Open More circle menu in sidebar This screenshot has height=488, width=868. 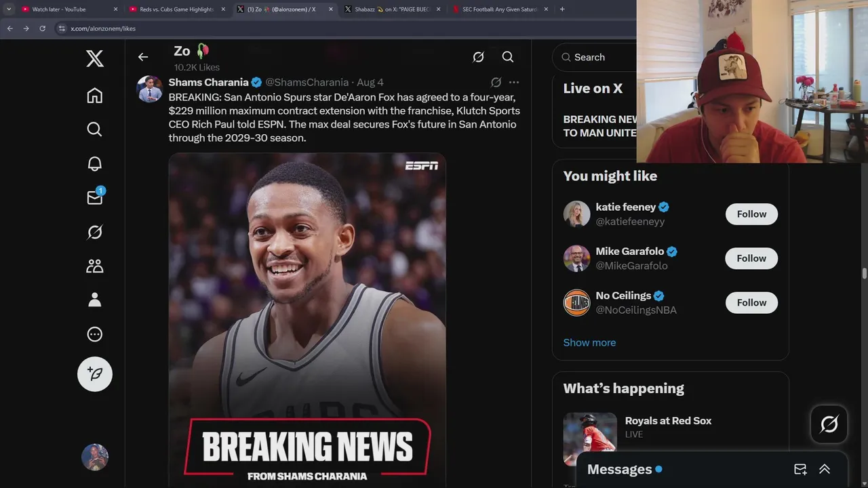95,334
